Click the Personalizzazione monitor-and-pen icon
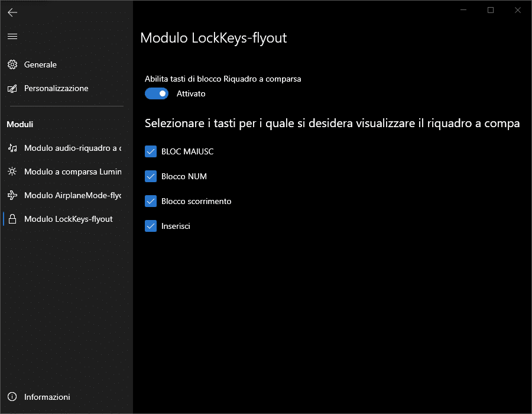The image size is (532, 414). (12, 89)
